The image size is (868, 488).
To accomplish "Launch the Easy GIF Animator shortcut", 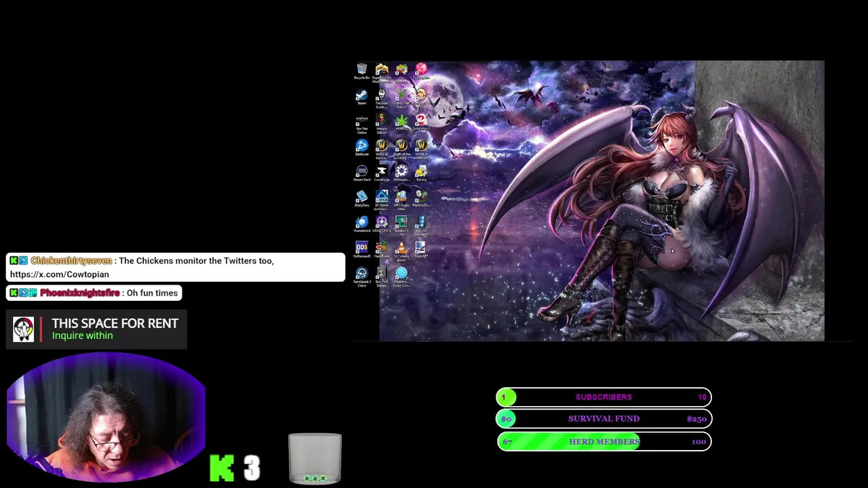I will point(421,226).
